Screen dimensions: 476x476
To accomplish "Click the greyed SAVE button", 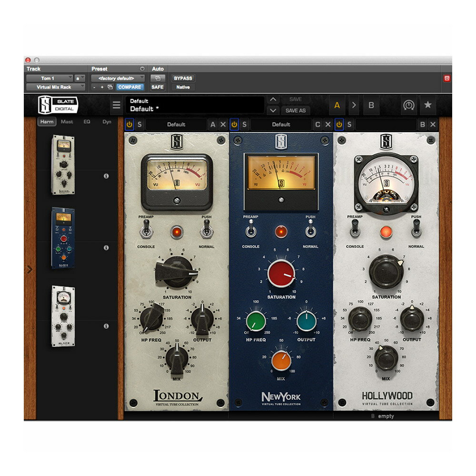I will pyautogui.click(x=296, y=99).
